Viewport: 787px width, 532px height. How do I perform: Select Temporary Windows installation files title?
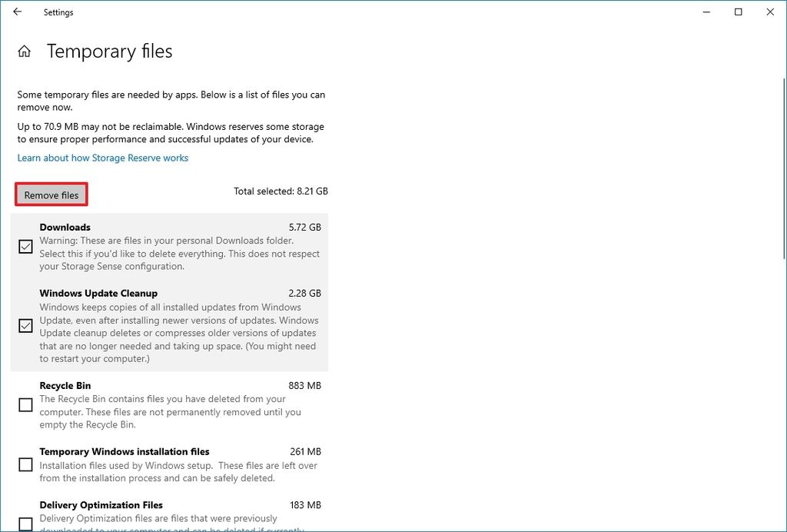tap(125, 452)
